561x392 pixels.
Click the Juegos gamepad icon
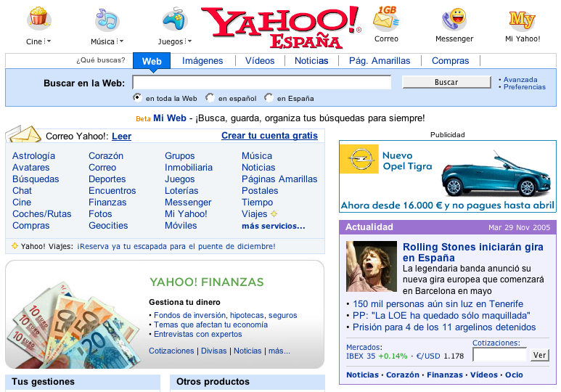174,18
